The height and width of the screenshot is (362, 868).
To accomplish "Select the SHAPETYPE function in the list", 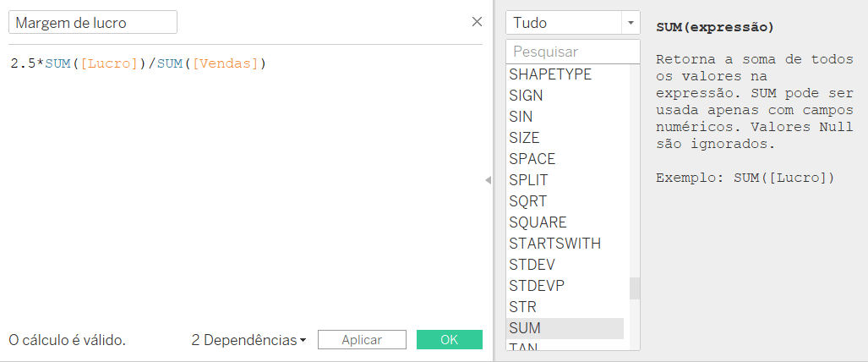I will [565, 74].
